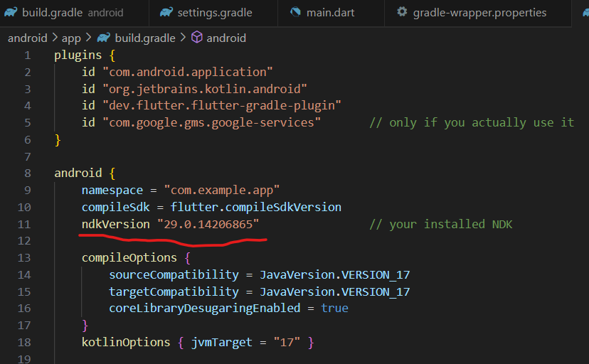
Task: Expand the 'app' breadcrumb folder
Action: pos(71,38)
